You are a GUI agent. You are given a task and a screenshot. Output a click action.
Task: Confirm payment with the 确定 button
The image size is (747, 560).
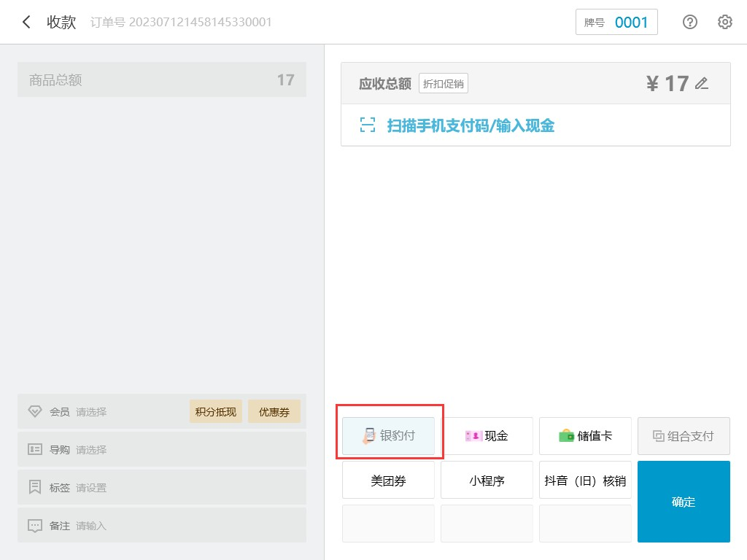(684, 502)
